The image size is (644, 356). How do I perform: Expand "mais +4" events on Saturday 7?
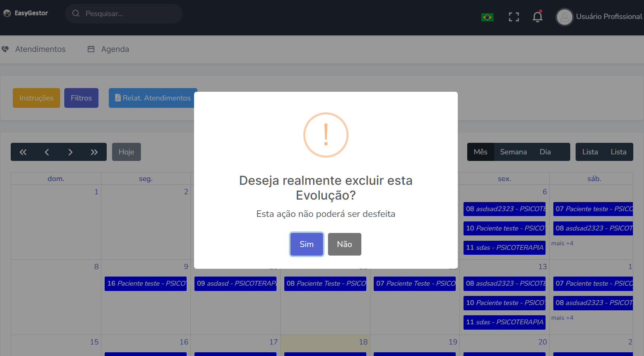click(x=562, y=243)
